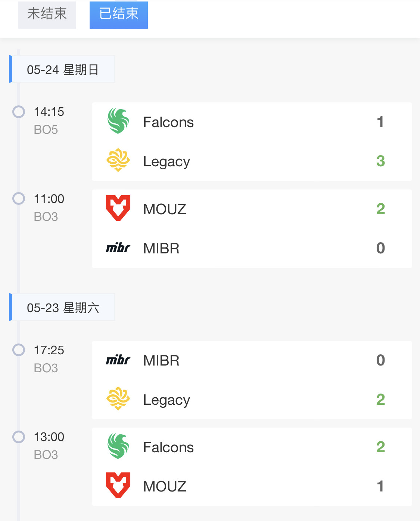The width and height of the screenshot is (420, 521).
Task: Click MIBR logo in the 11:00 match
Action: click(x=118, y=247)
